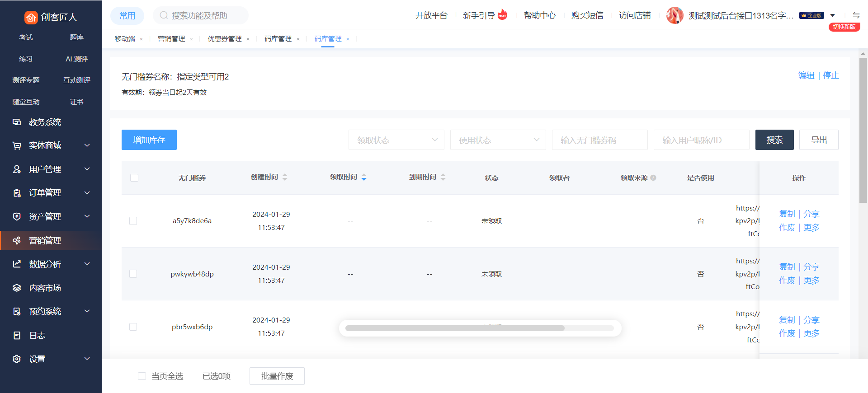Screen dimensions: 868x393
Task: Click the horizontal table scrollbar
Action: pos(454,328)
